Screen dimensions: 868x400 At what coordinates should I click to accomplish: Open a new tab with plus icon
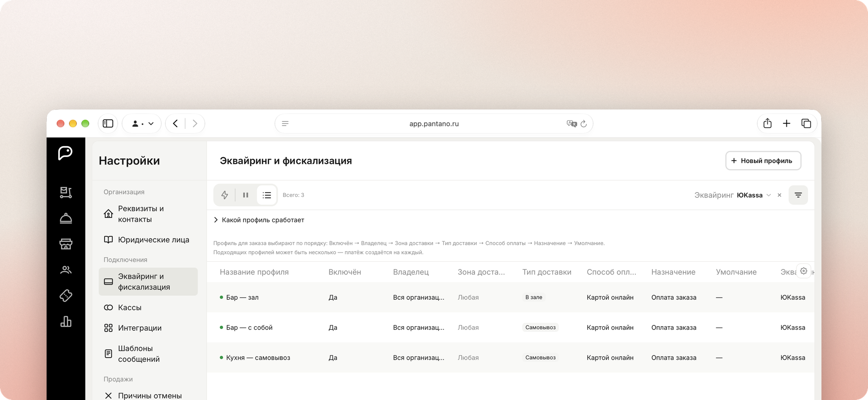click(x=786, y=124)
